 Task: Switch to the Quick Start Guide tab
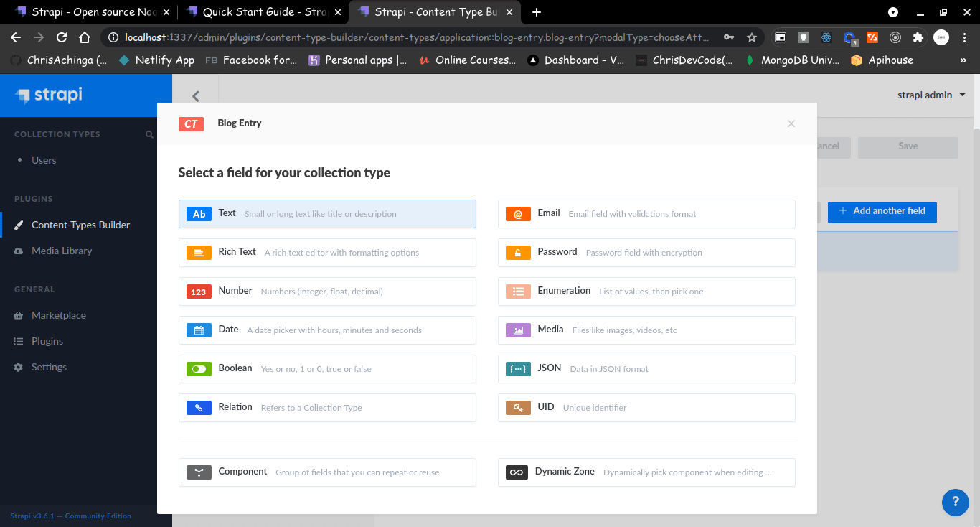pyautogui.click(x=261, y=12)
